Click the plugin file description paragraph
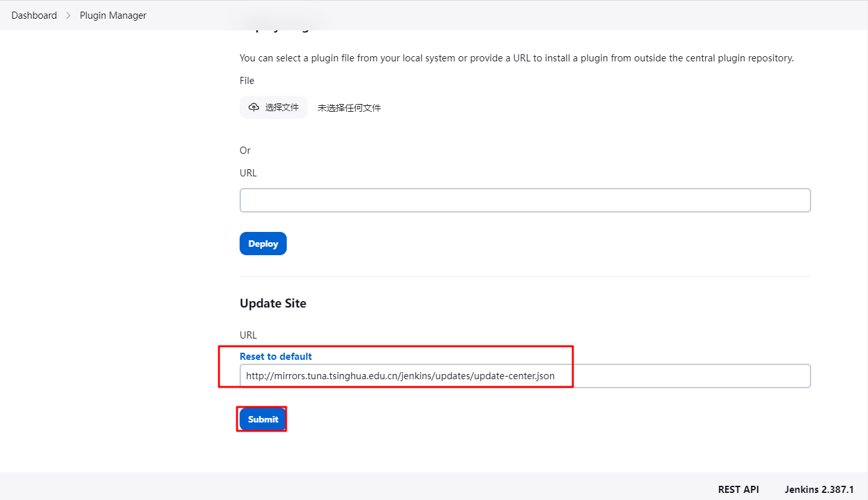The image size is (868, 500). point(516,58)
